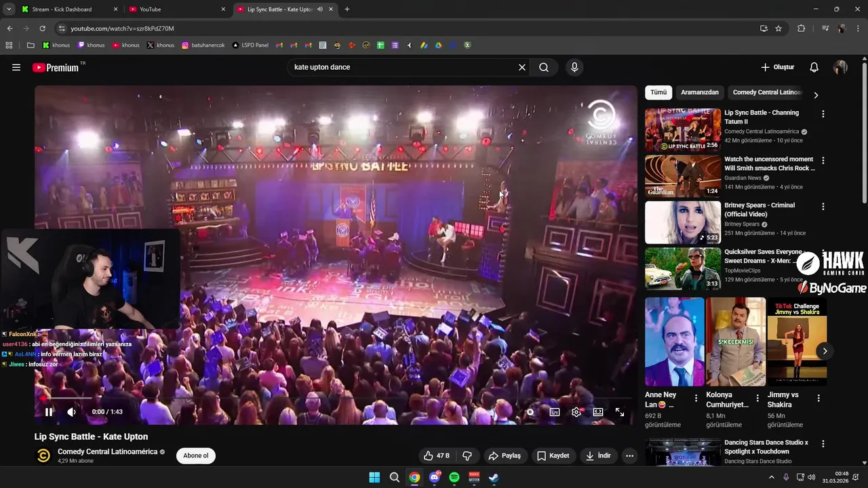
Task: Toggle subtitles/closed captions button
Action: click(x=554, y=411)
